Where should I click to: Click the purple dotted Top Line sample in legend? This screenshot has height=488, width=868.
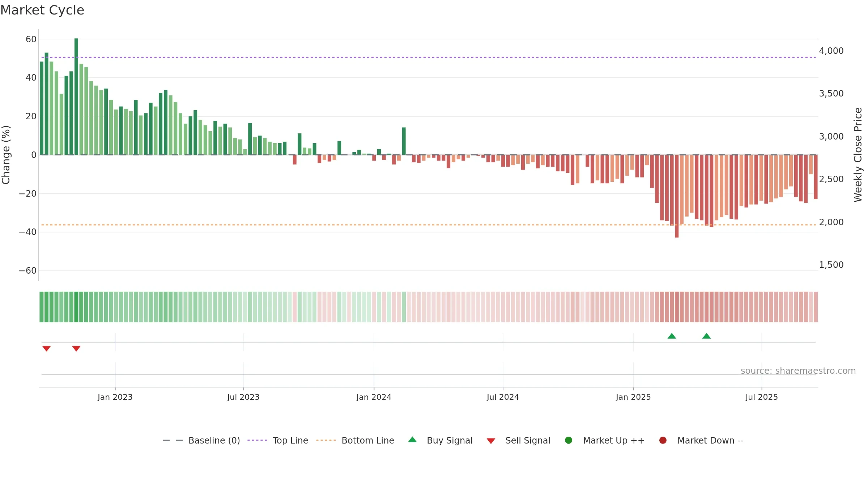point(257,440)
